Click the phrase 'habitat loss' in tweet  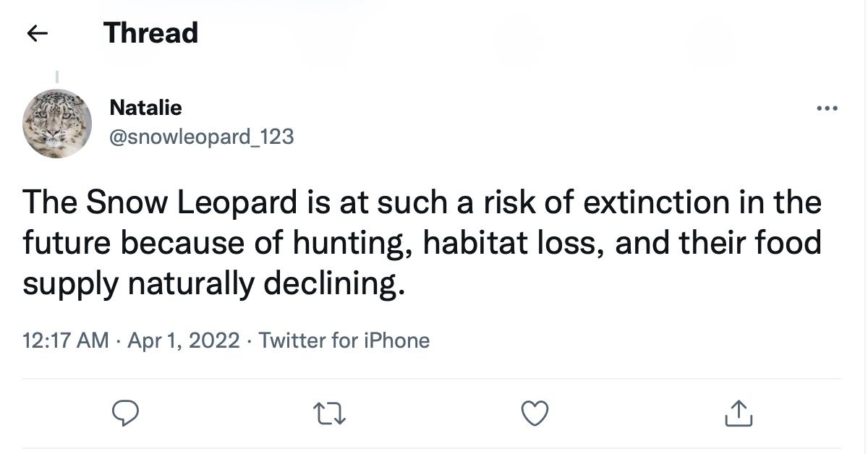pos(513,243)
